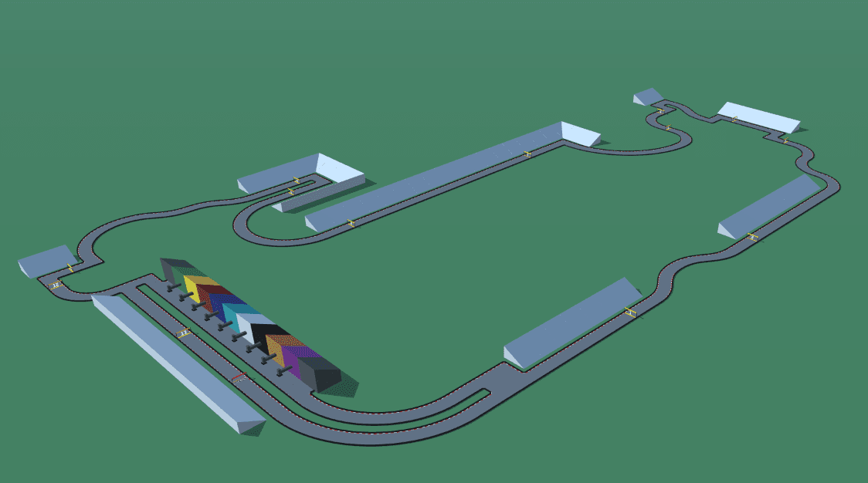Select the small grandstand at the top track corner
This screenshot has width=868, height=483.
click(x=648, y=96)
